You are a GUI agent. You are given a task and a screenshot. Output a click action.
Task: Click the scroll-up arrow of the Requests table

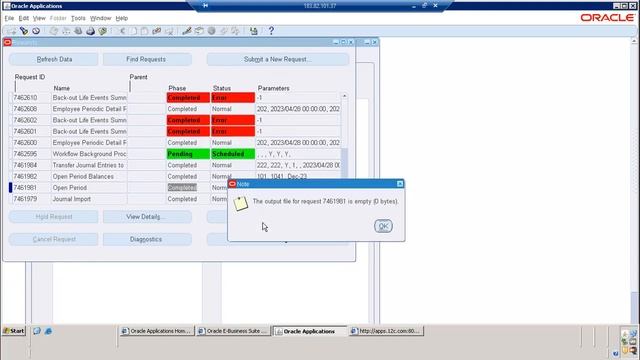click(x=344, y=96)
